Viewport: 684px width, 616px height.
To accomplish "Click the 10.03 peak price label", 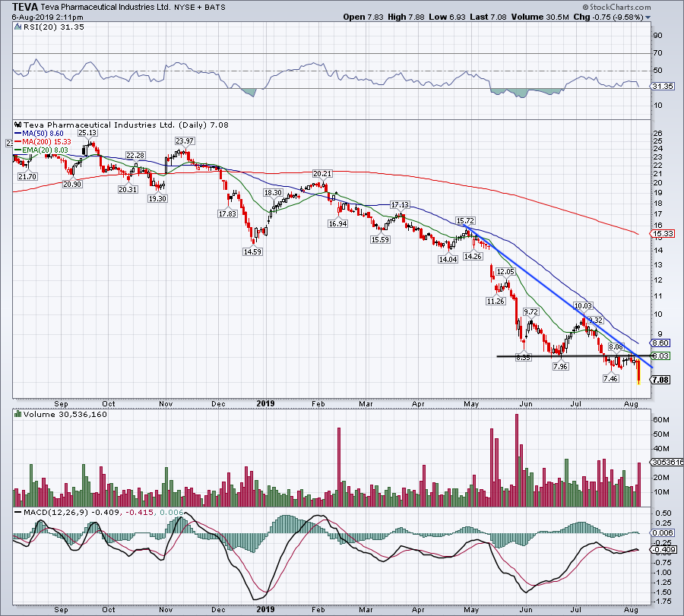I will [583, 306].
